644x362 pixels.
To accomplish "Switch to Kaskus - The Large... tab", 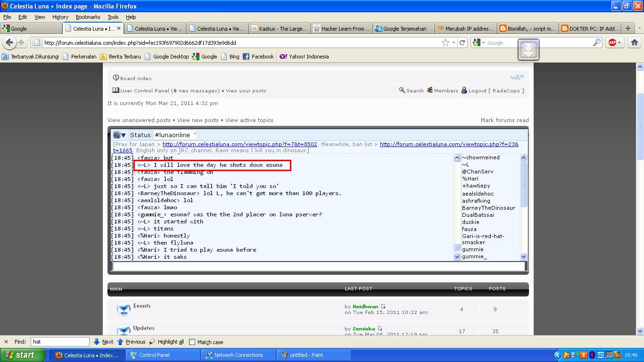I will coord(279,28).
